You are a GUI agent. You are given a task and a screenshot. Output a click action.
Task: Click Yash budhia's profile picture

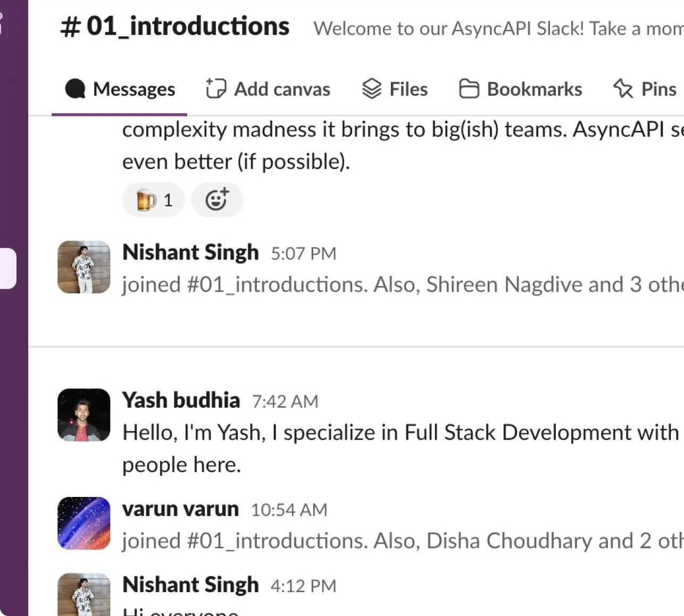(84, 415)
